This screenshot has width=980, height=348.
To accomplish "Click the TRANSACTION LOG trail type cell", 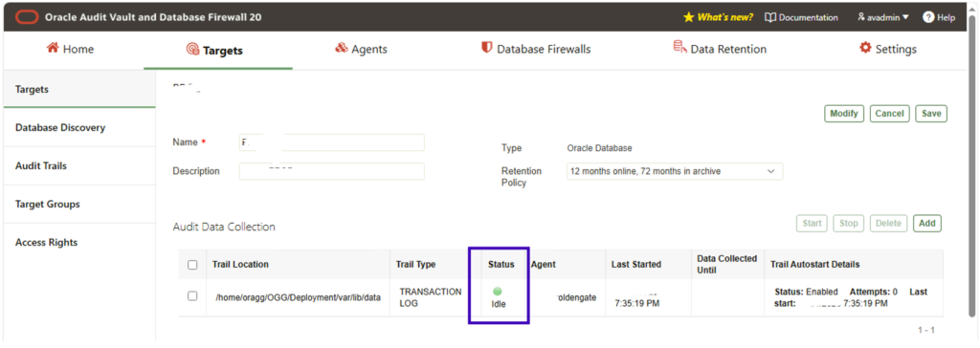I will tap(431, 297).
